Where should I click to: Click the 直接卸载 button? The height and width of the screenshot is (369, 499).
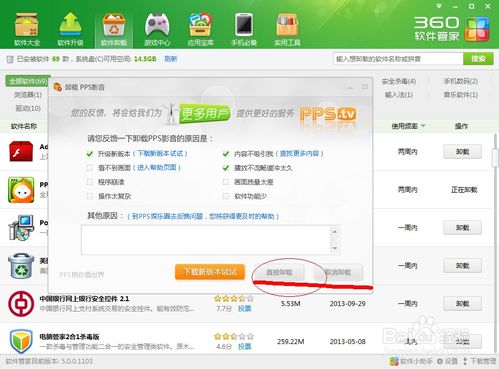coord(279,272)
